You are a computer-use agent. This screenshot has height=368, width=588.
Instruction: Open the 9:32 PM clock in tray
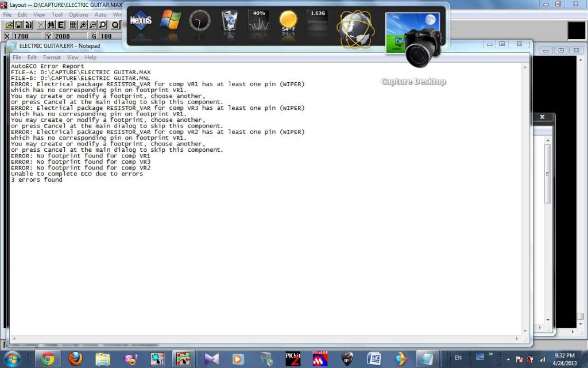click(x=564, y=355)
